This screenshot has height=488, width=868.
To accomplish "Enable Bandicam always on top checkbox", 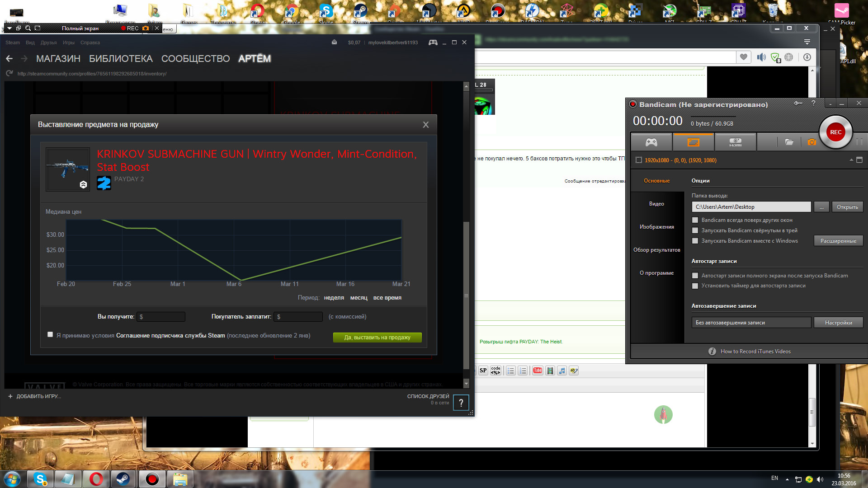I will click(x=695, y=220).
